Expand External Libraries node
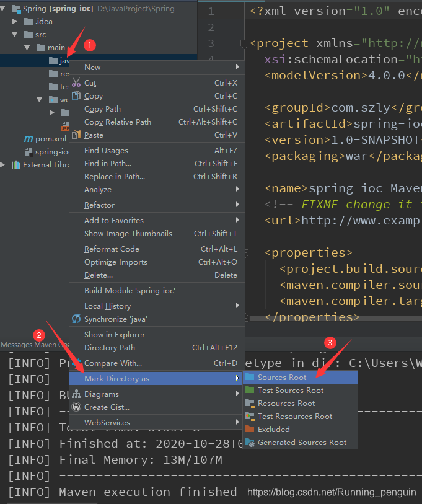This screenshot has height=504, width=422. click(2, 164)
